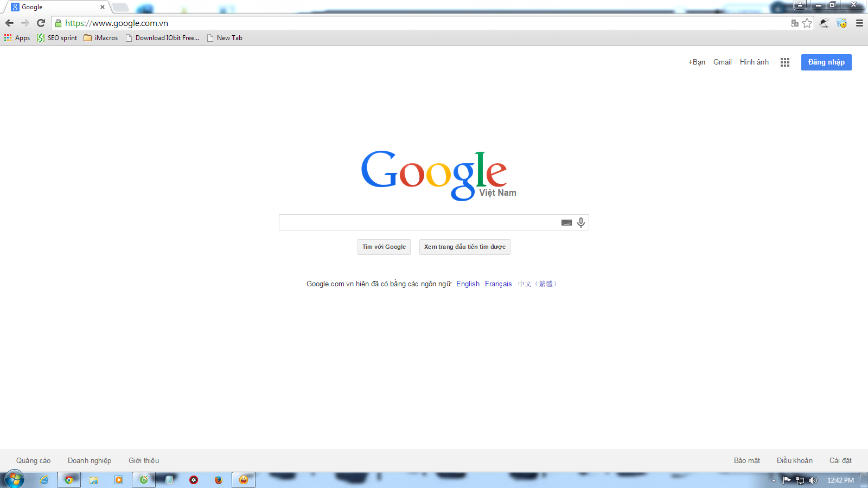868x488 pixels.
Task: Bookmark this page with the star icon
Action: (x=807, y=23)
